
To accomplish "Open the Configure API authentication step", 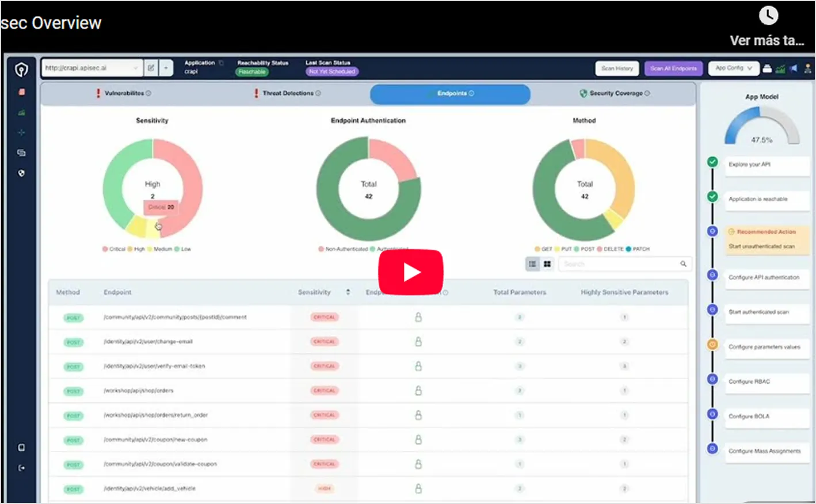I will 767,277.
